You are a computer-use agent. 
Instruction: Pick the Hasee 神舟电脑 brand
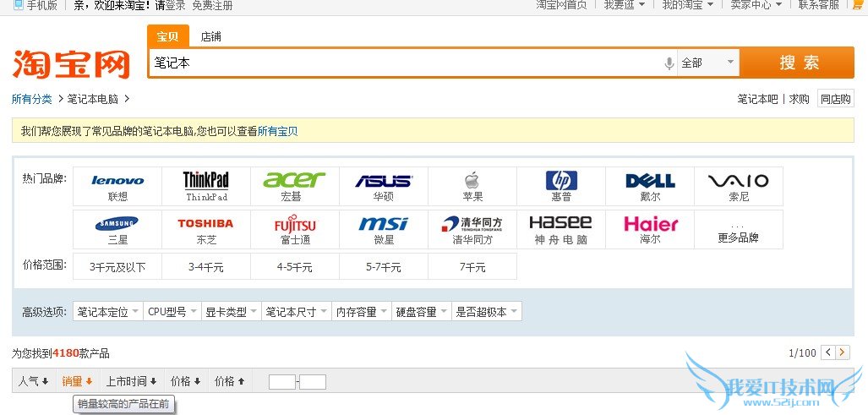coord(561,229)
